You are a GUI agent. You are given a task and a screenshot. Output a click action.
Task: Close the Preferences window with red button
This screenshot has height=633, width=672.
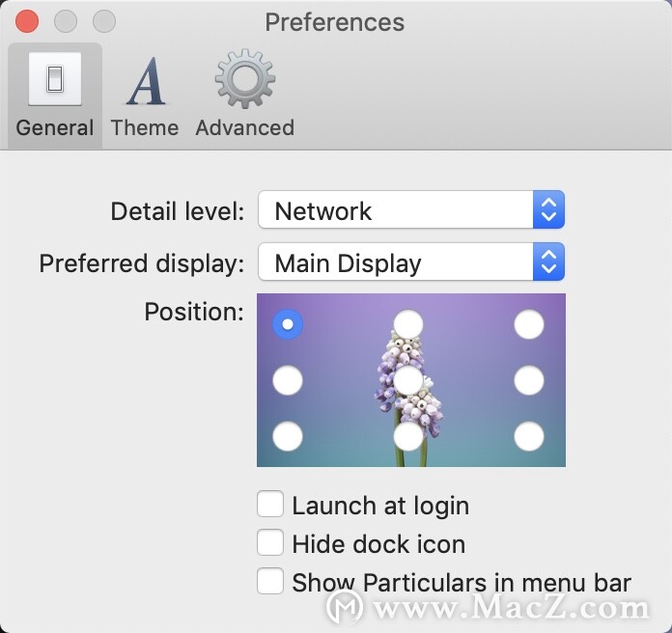point(27,21)
